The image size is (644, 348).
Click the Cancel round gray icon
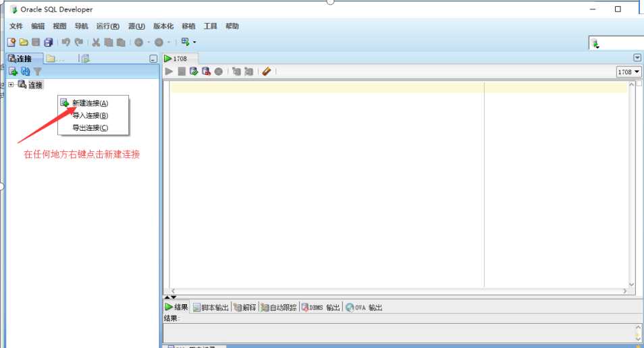(219, 71)
